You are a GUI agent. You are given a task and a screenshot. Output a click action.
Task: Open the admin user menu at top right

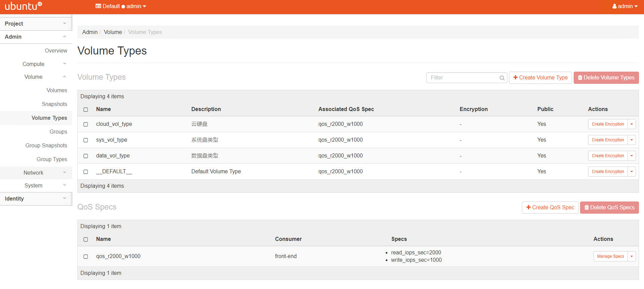pos(625,6)
